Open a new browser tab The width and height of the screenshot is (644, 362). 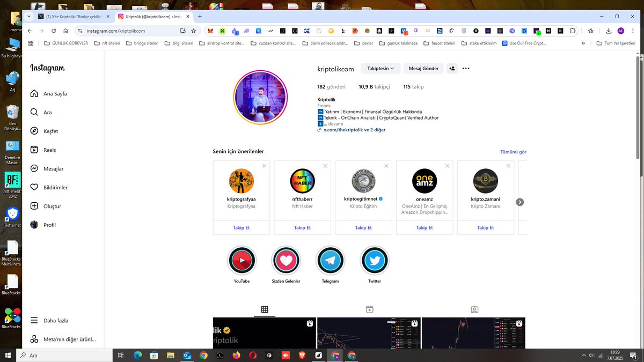pyautogui.click(x=200, y=17)
